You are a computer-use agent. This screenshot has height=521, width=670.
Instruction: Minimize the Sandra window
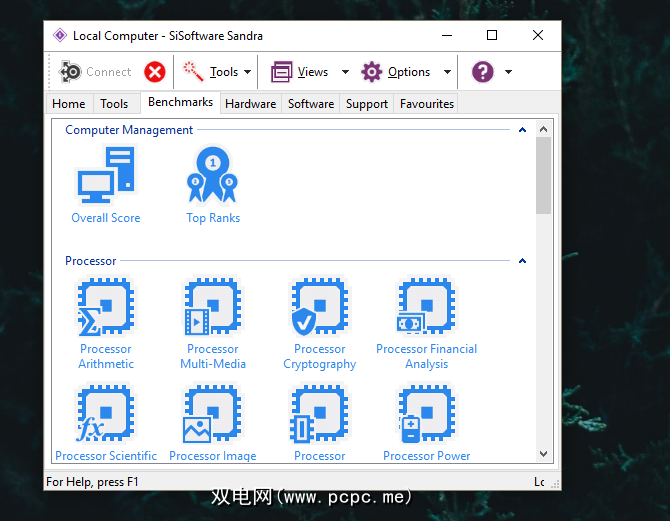click(447, 35)
